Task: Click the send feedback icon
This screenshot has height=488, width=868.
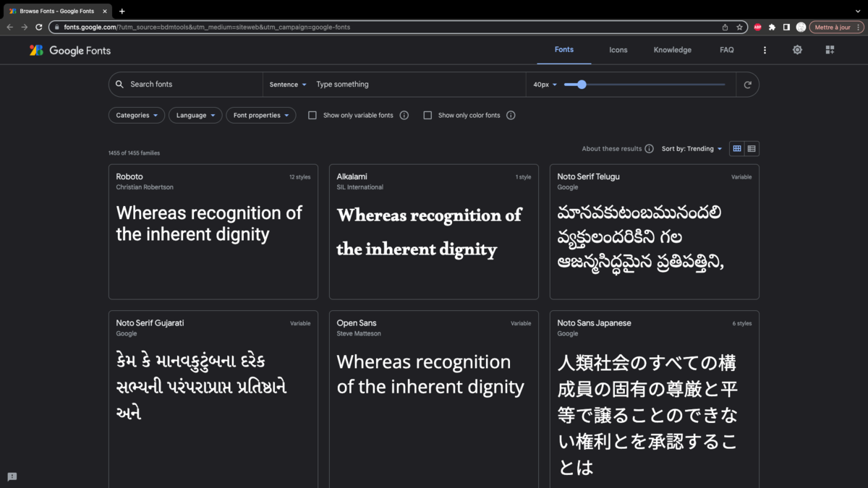Action: point(12,476)
